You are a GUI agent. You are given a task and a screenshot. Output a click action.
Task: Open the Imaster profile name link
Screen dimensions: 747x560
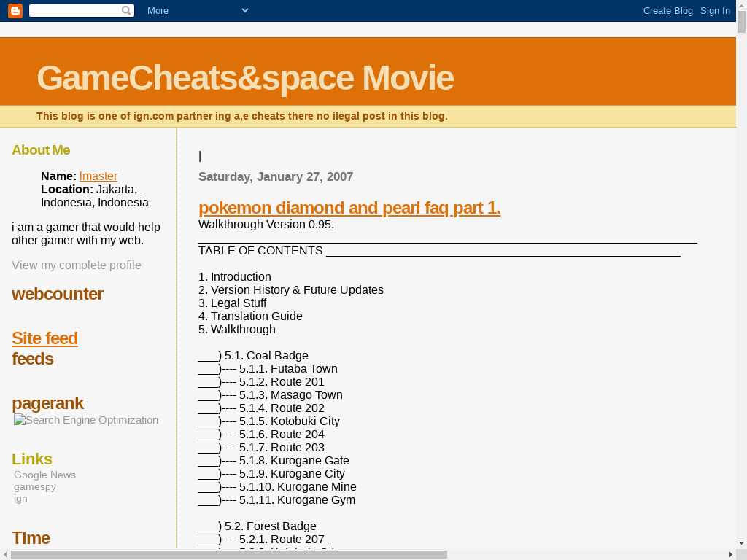coord(98,176)
